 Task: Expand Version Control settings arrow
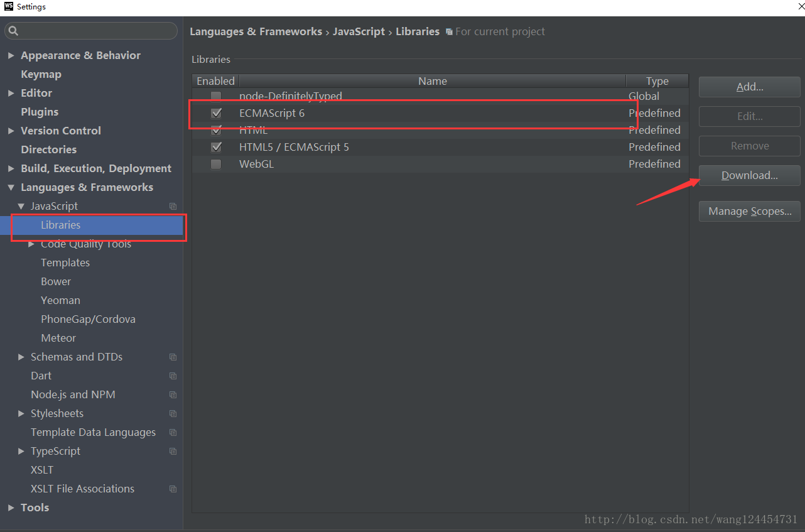11,131
